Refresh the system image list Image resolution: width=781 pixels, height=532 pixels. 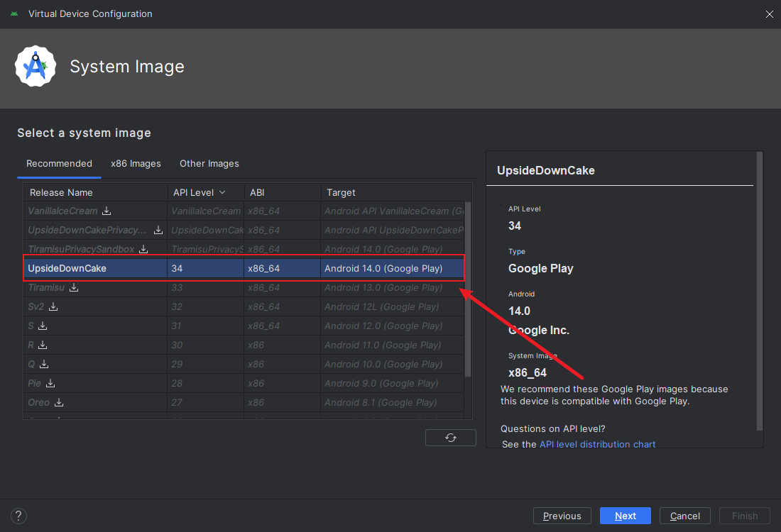coord(450,438)
